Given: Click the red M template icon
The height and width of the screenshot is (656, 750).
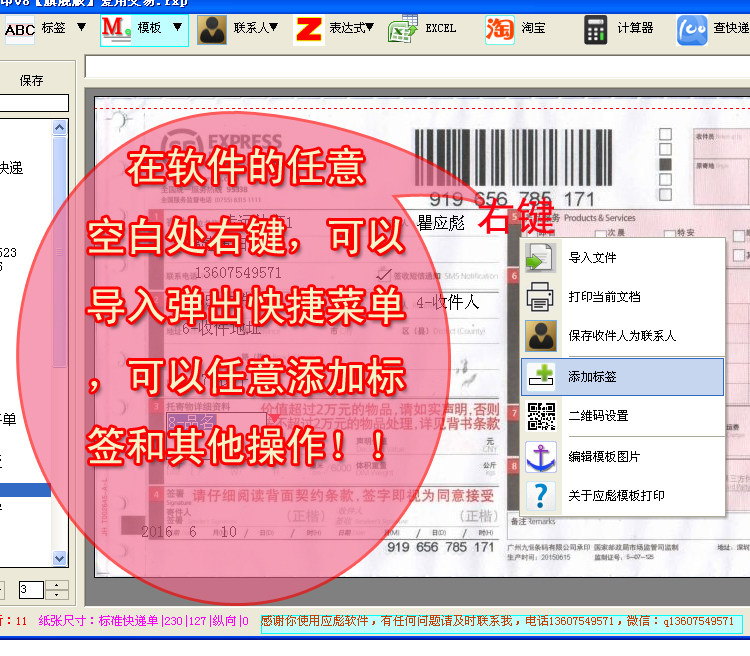Looking at the screenshot, I should tap(116, 28).
